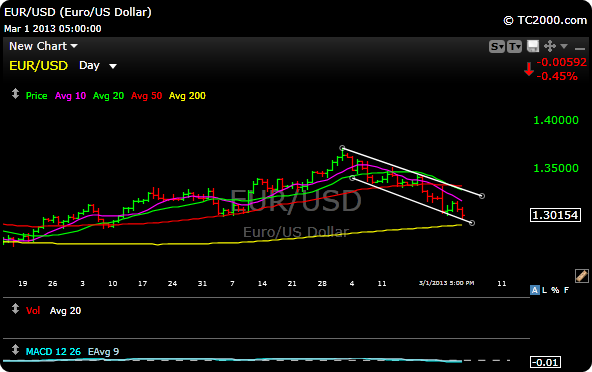The height and width of the screenshot is (372, 592).
Task: Click the -0.00592 net change value
Action: 561,62
